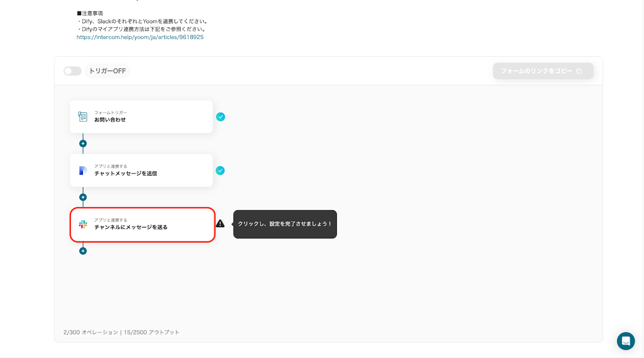The image size is (644, 358).
Task: Click the Slack app icon
Action: [83, 224]
